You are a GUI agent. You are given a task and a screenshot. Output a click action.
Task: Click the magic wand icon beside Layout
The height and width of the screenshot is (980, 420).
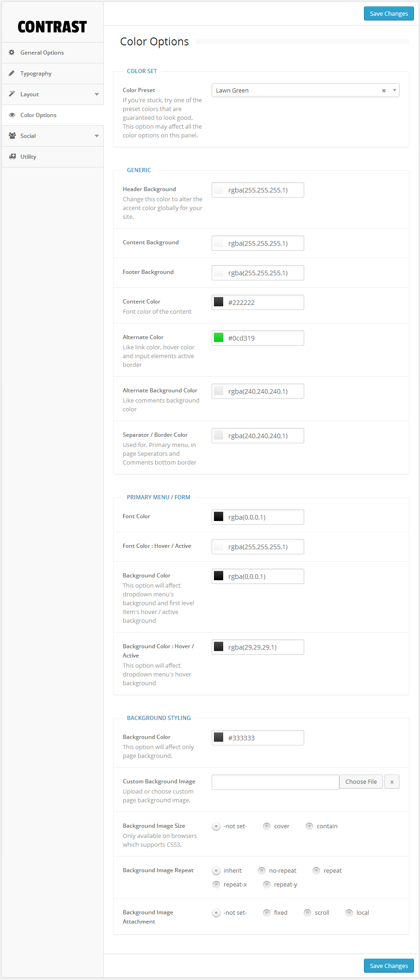click(x=12, y=94)
